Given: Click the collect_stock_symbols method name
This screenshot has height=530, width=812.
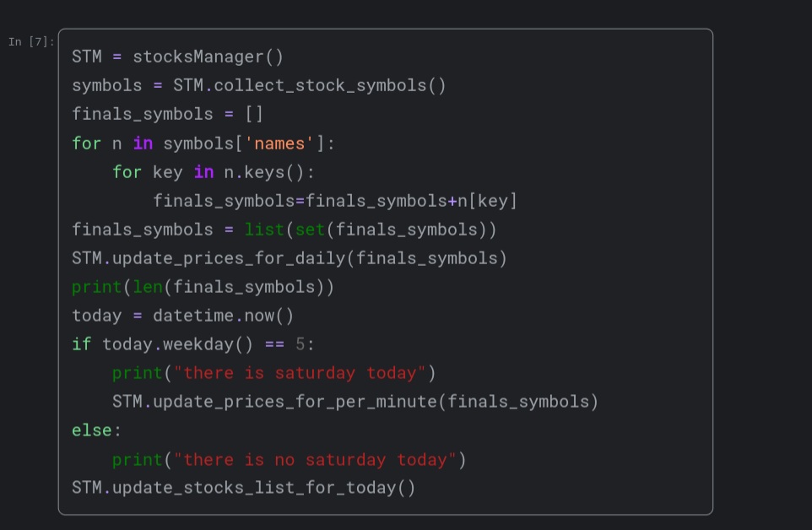Looking at the screenshot, I should pos(320,85).
